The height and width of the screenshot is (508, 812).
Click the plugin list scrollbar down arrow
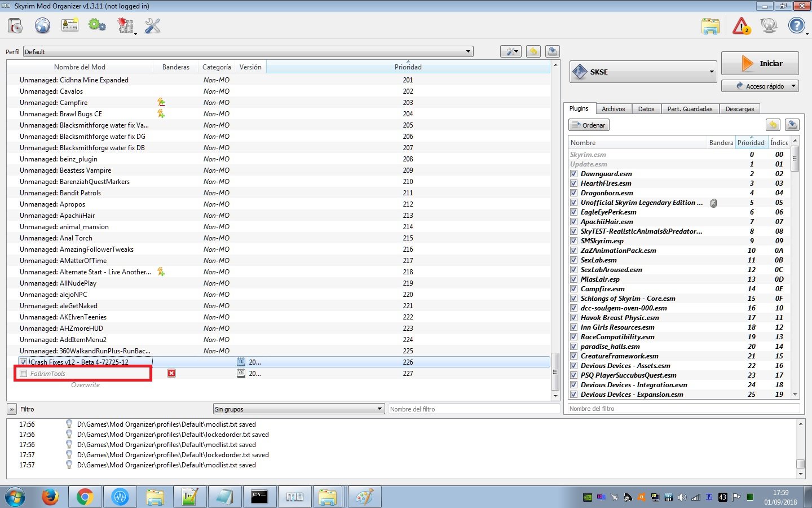click(x=795, y=395)
